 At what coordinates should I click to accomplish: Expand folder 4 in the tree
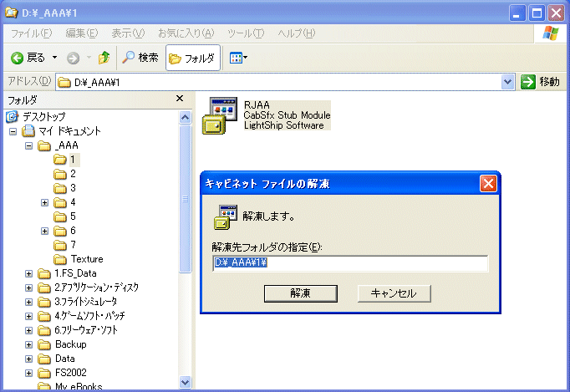click(44, 202)
